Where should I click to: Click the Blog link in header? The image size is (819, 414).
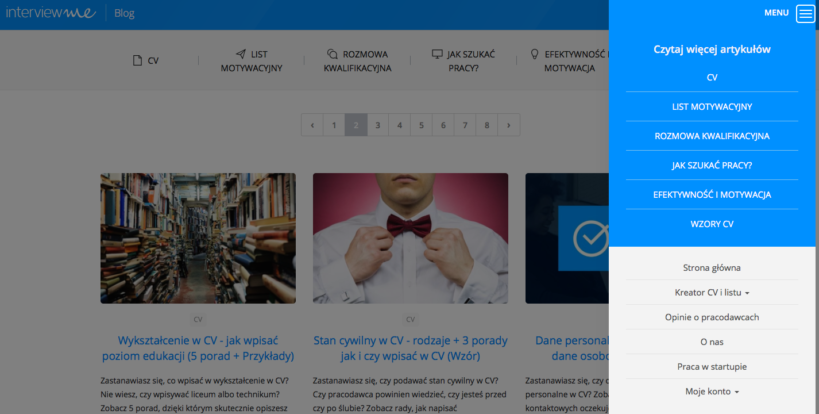124,13
